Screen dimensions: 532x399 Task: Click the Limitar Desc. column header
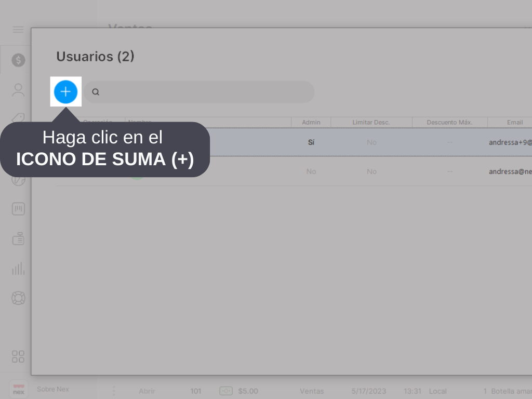(x=371, y=122)
